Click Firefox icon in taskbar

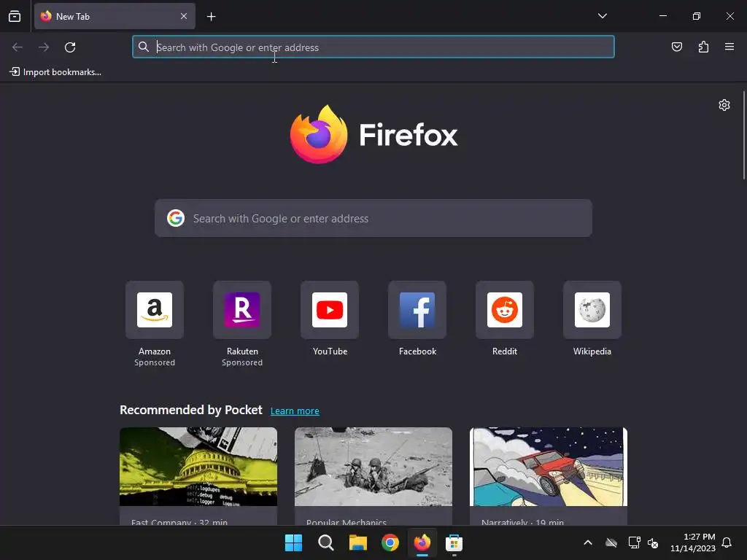[422, 542]
